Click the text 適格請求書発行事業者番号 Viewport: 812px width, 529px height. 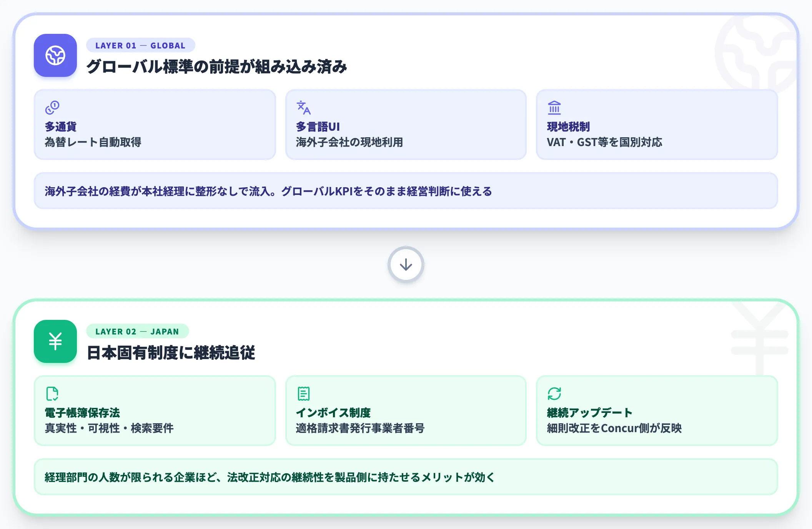tap(360, 428)
